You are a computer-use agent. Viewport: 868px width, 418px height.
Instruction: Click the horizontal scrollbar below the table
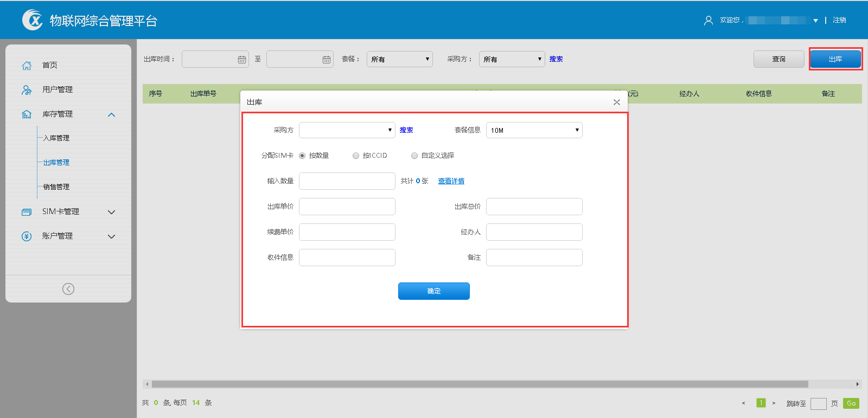click(480, 384)
